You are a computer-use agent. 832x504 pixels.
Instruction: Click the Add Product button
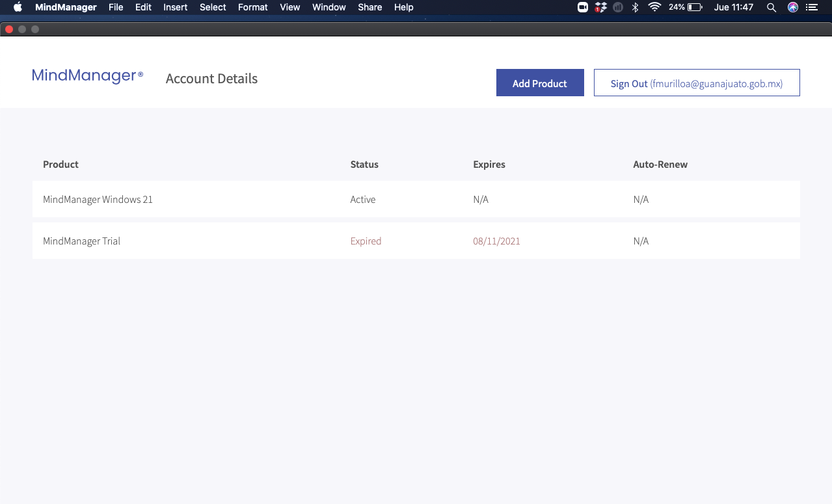tap(539, 83)
